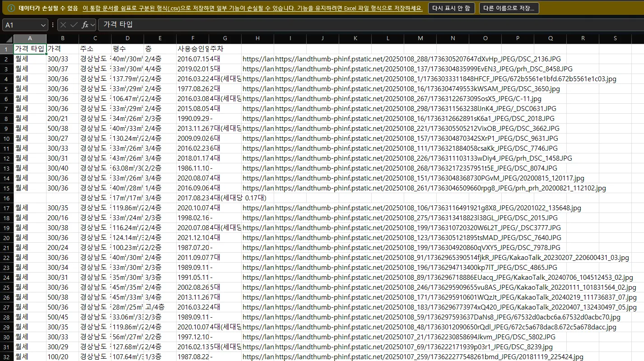The width and height of the screenshot is (644, 361).
Task: Open the Name Box dropdown arrow
Action: [x=42, y=25]
